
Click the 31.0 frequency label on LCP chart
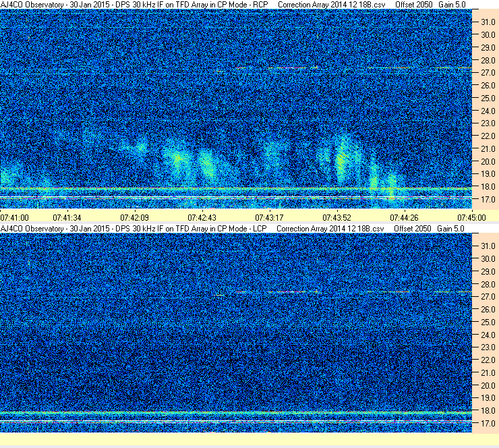pyautogui.click(x=488, y=246)
